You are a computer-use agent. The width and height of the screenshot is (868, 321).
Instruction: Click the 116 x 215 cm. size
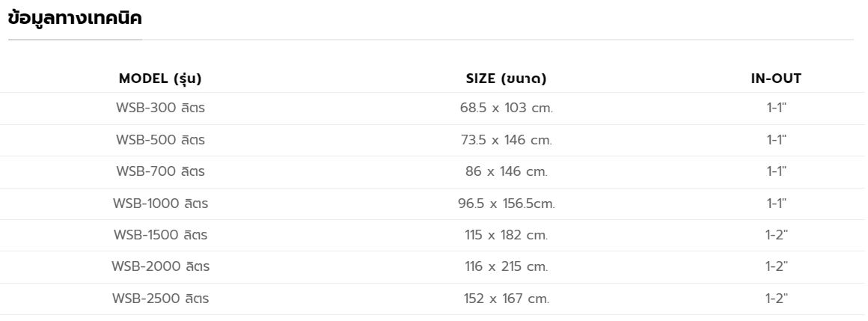(506, 266)
